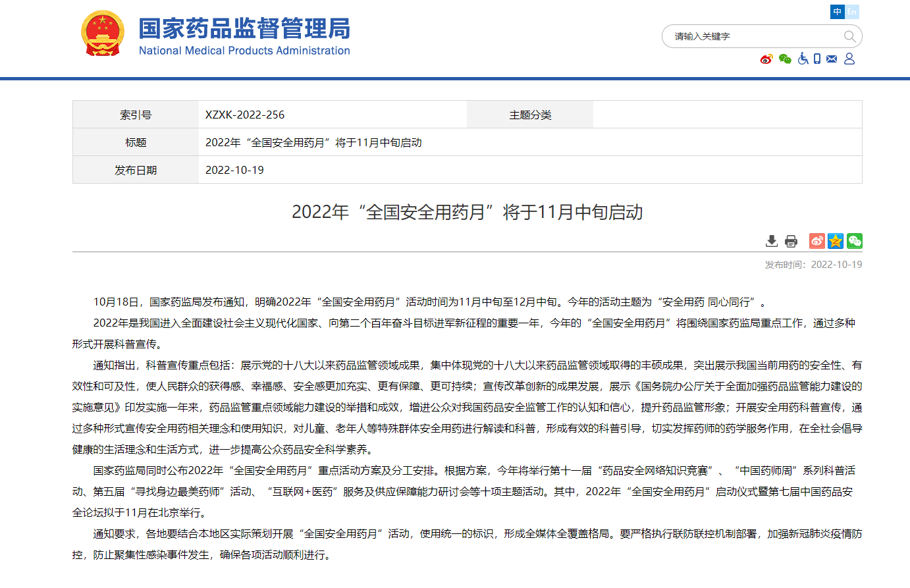The width and height of the screenshot is (910, 588).
Task: Click the 发布时间: 2022-10-19 line
Action: coord(813,265)
